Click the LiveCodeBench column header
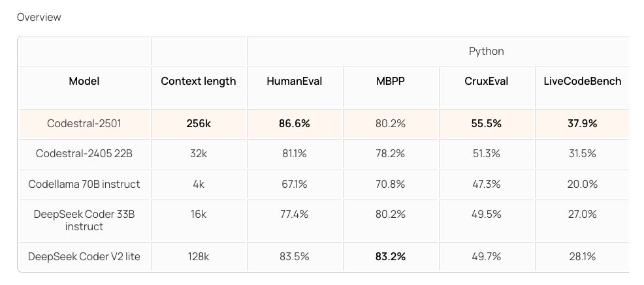This screenshot has width=644, height=285. [583, 81]
